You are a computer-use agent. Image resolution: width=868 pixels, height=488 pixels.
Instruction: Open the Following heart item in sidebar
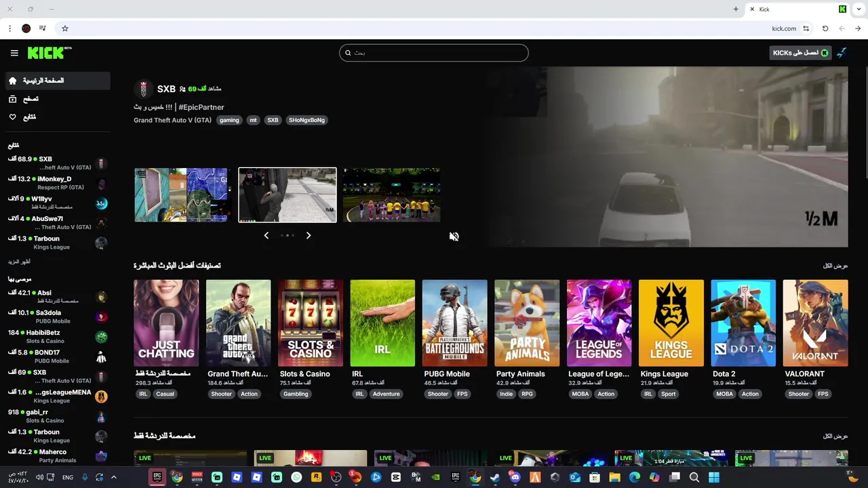pos(57,117)
